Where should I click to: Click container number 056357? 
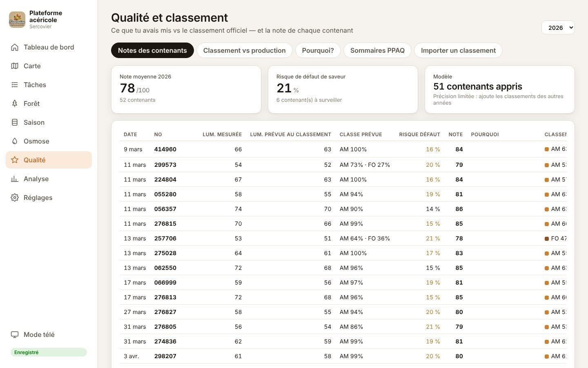click(165, 209)
